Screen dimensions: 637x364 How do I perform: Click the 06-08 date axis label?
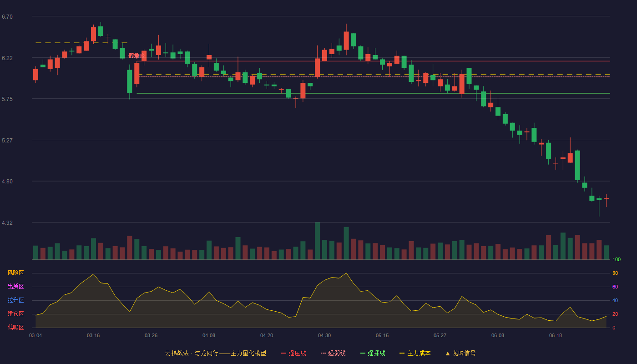[x=498, y=335]
